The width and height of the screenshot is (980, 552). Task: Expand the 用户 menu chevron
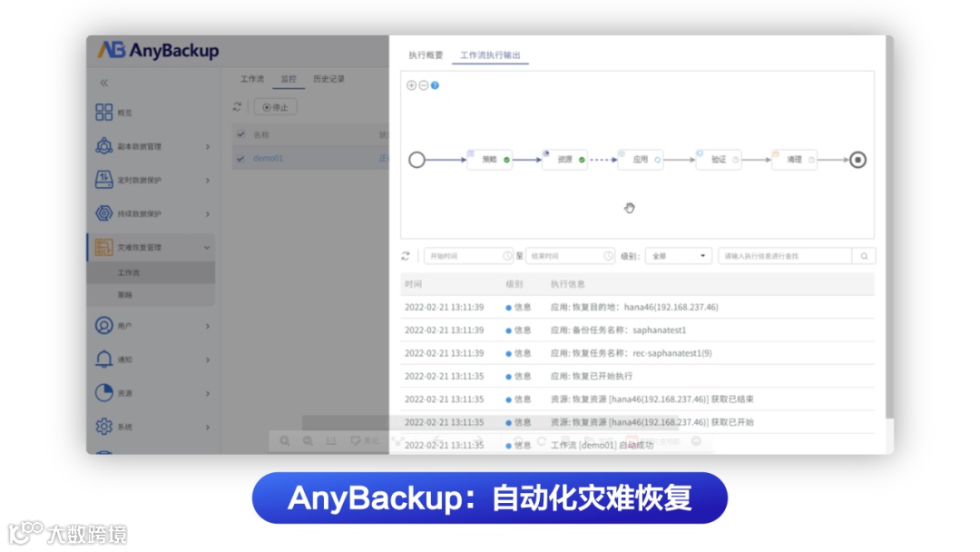[208, 326]
